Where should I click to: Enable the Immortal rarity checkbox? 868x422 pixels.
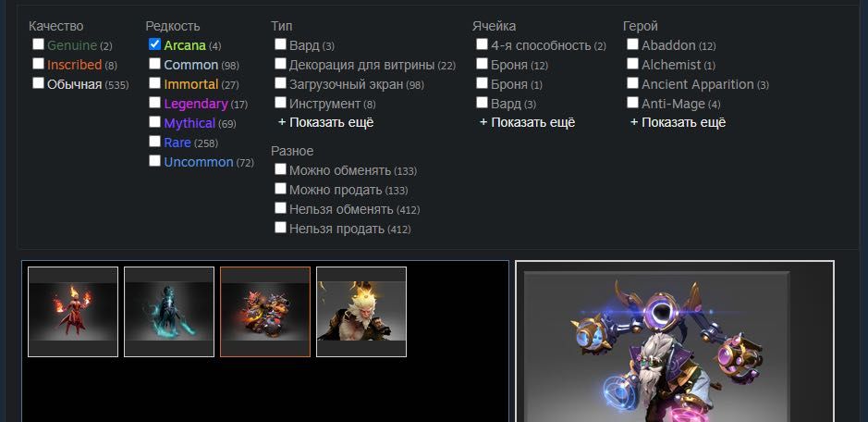(x=154, y=83)
